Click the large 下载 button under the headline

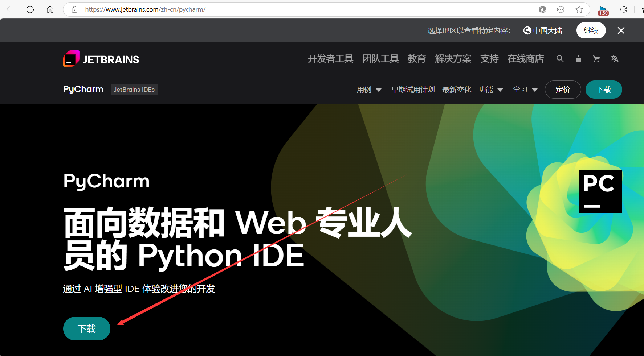coord(87,328)
